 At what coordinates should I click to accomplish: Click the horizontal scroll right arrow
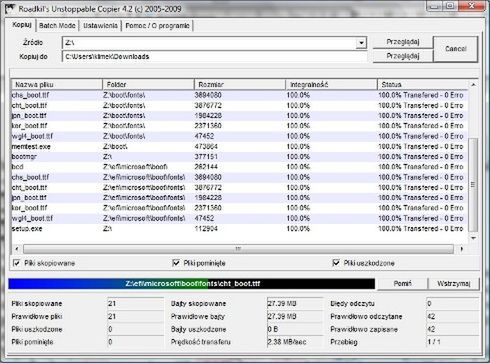[461, 249]
